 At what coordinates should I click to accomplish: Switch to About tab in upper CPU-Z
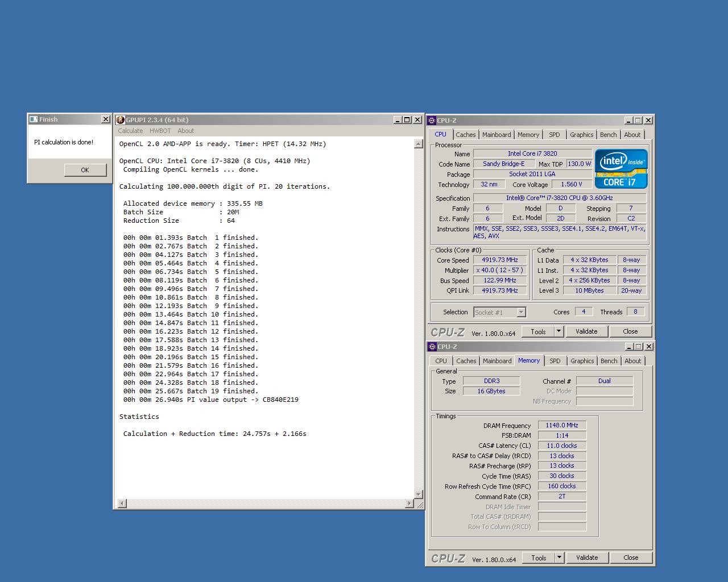(x=632, y=135)
